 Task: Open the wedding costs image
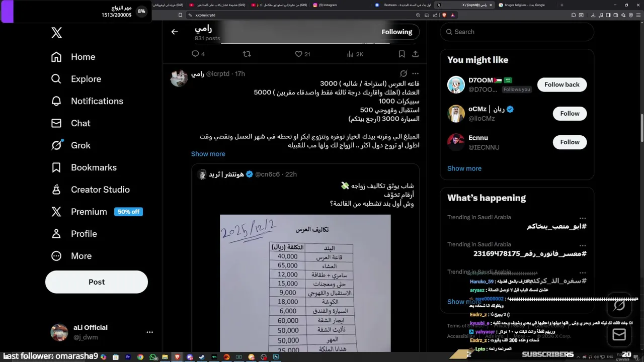tap(305, 283)
